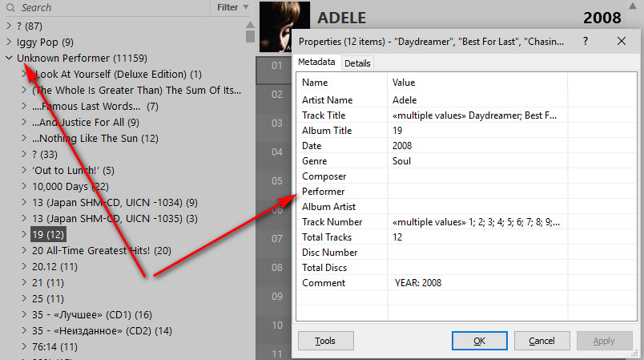Expand the Iggy Pop artist node

(x=9, y=42)
